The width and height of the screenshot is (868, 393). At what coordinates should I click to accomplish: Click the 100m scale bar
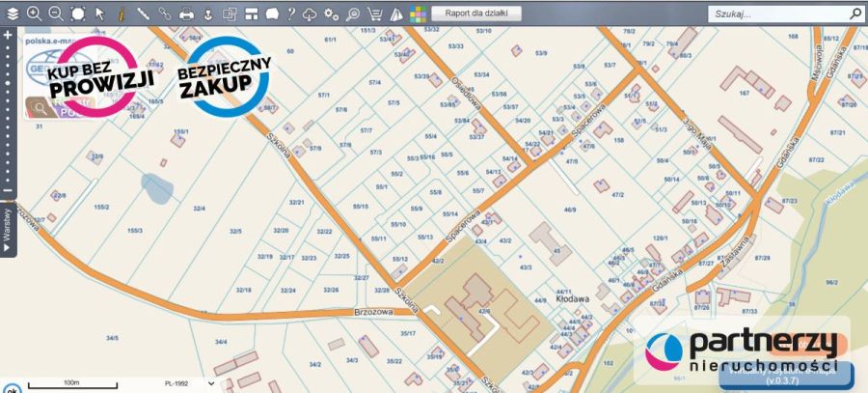click(72, 383)
